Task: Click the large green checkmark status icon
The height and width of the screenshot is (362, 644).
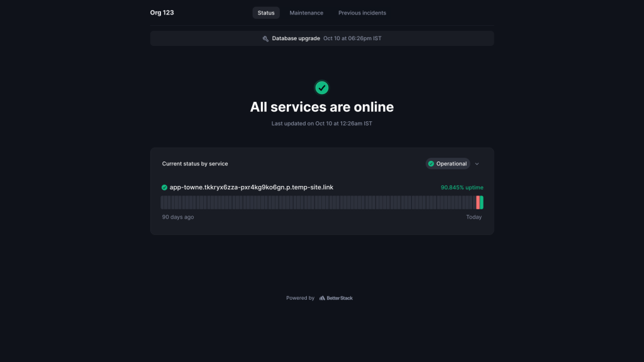Action: pos(321,87)
